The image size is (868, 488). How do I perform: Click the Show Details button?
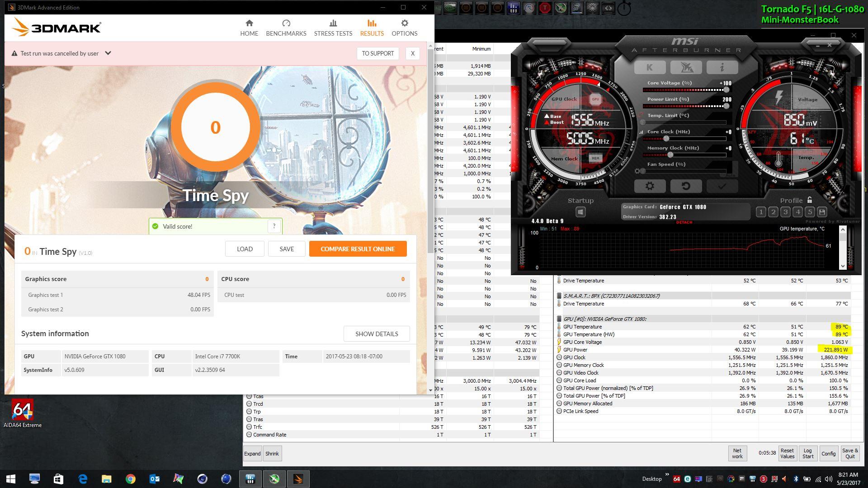tap(376, 334)
